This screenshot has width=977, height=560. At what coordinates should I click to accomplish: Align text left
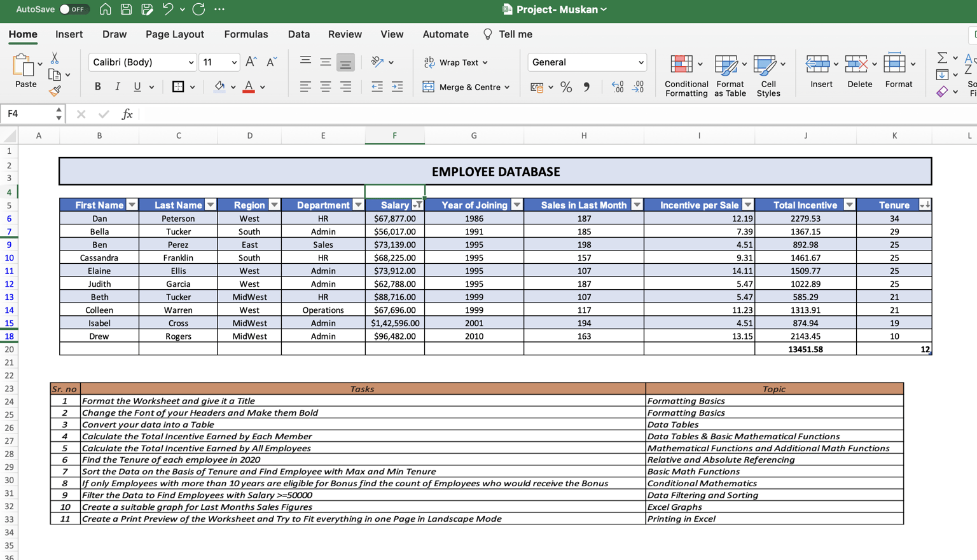tap(305, 86)
